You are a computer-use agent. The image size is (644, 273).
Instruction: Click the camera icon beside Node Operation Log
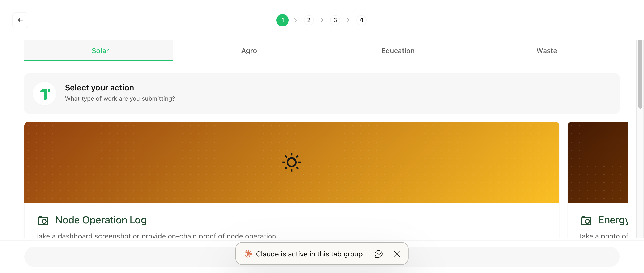pos(43,221)
